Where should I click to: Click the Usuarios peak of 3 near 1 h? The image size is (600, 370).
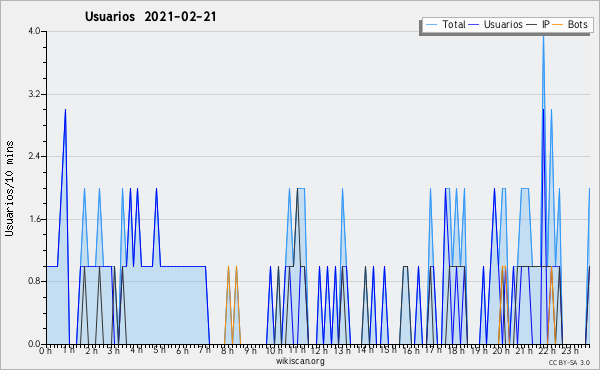tap(65, 110)
